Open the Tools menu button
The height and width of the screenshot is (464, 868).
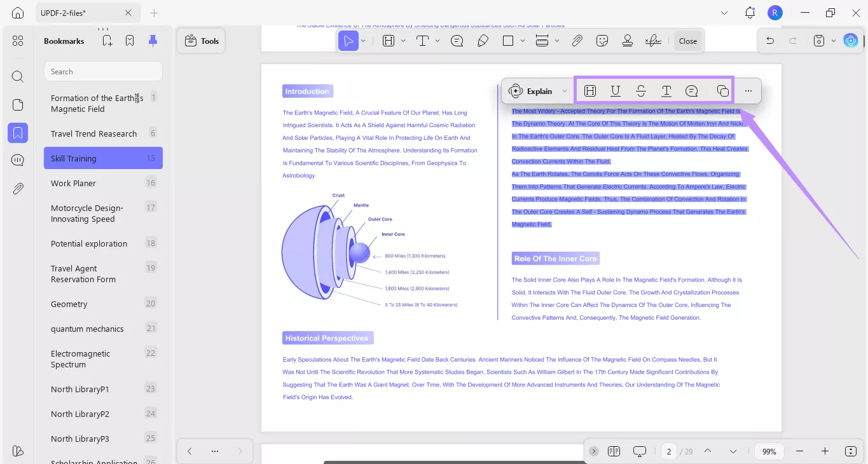click(x=202, y=41)
